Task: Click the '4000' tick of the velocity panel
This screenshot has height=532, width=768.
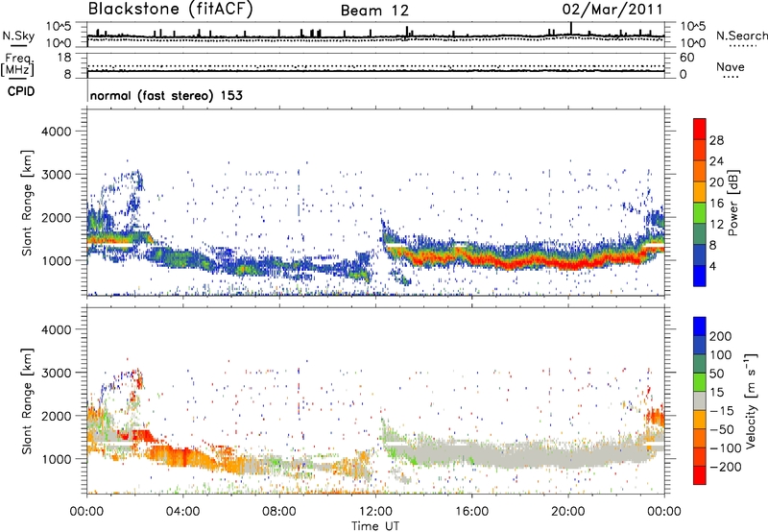Action: pyautogui.click(x=56, y=329)
